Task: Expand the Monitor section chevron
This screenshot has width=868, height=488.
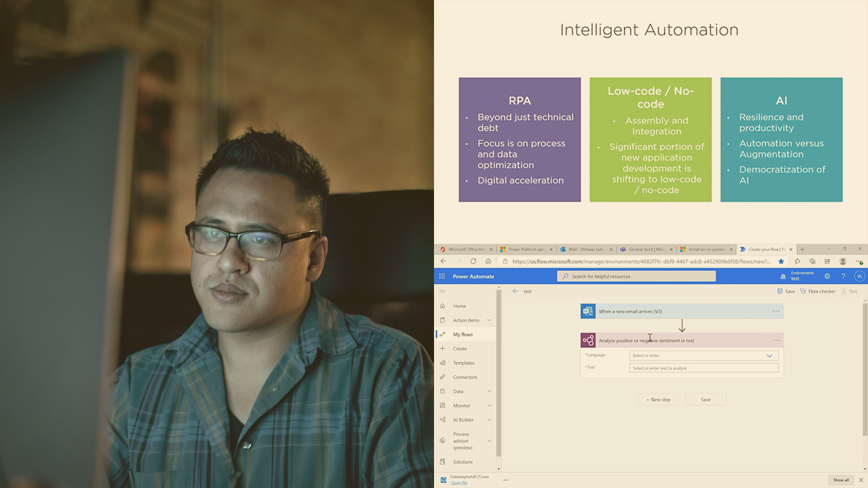Action: (x=489, y=405)
